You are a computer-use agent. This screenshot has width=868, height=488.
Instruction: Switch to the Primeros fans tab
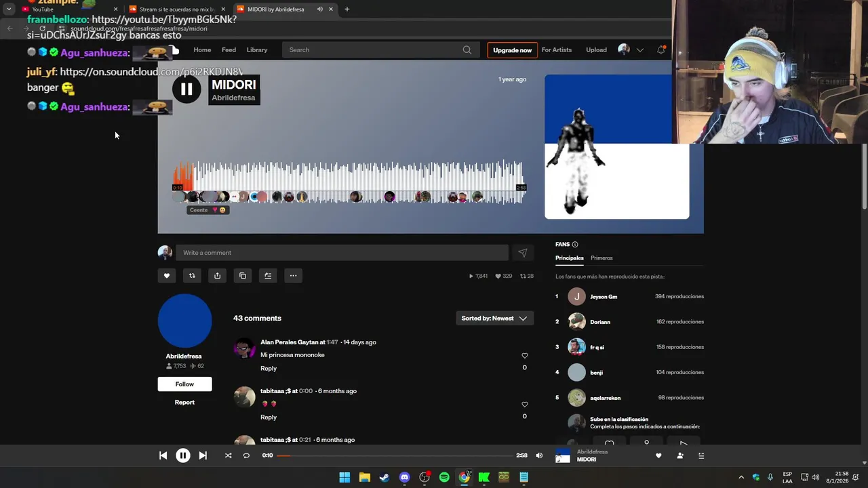coord(601,258)
